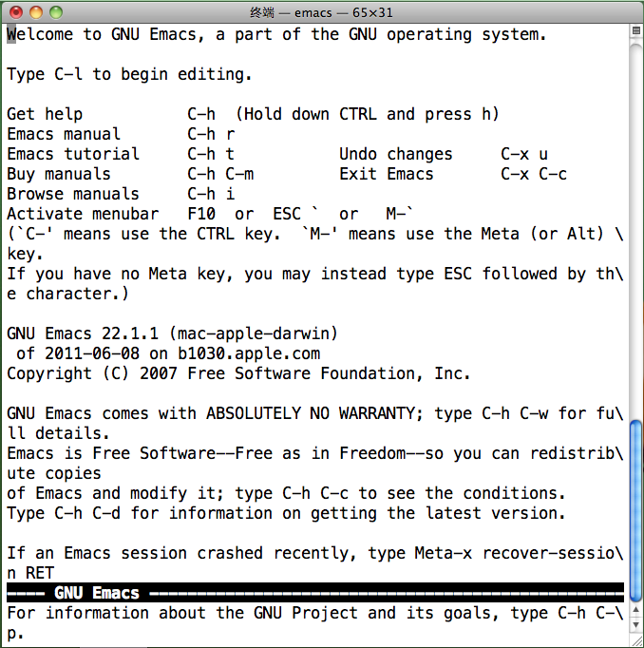This screenshot has width=644, height=648.
Task: Click 'If you have no Meta key' line
Action: click(315, 274)
